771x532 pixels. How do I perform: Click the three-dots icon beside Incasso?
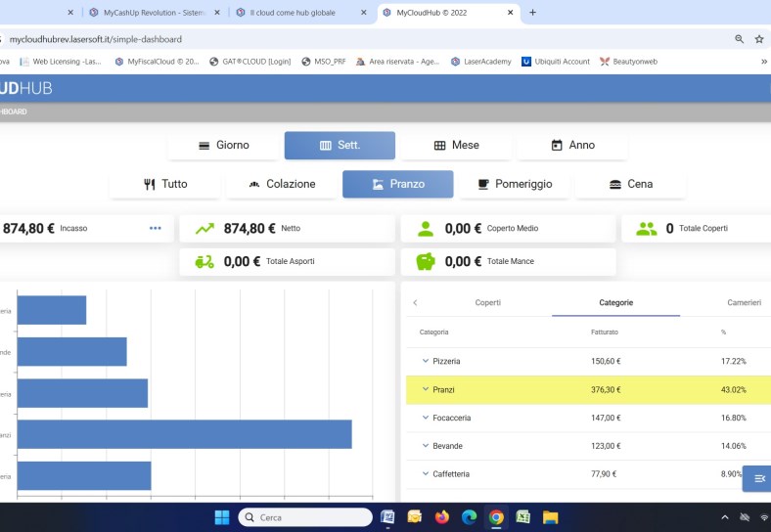155,229
